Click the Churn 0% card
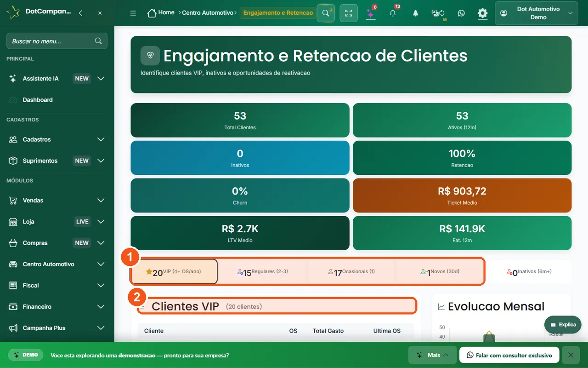The width and height of the screenshot is (588, 368). click(240, 195)
